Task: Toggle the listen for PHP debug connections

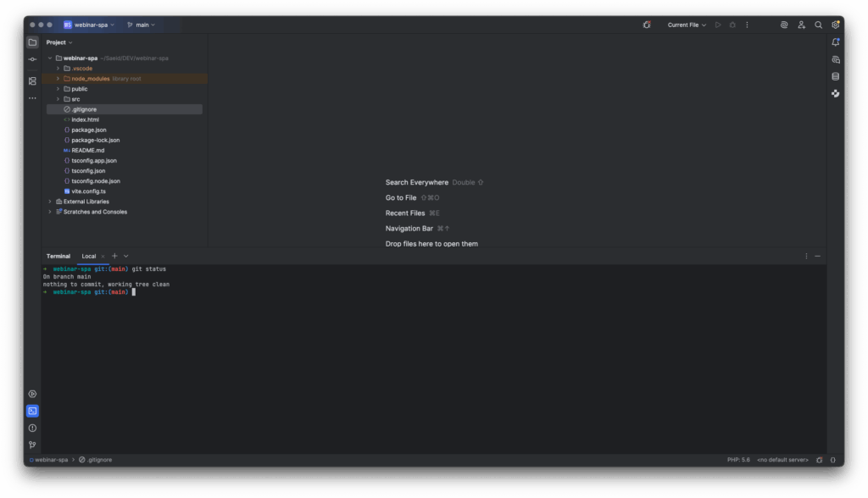Action: 647,25
